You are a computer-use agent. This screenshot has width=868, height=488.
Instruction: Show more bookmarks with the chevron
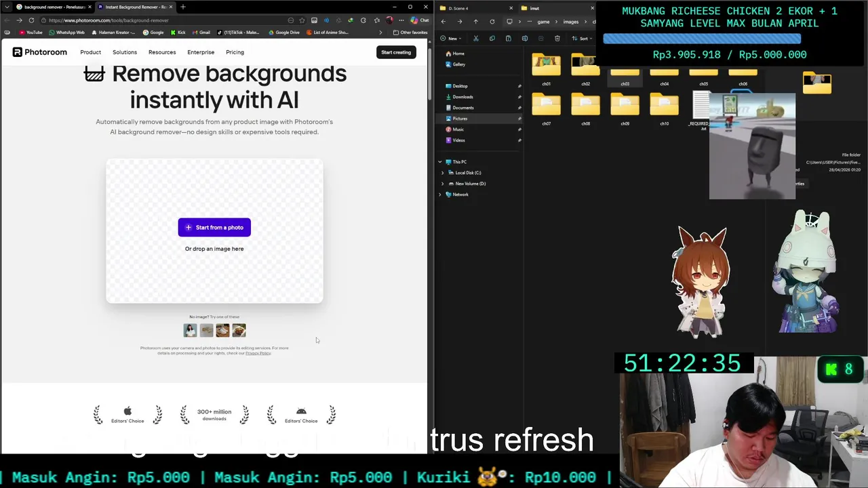[x=380, y=33]
